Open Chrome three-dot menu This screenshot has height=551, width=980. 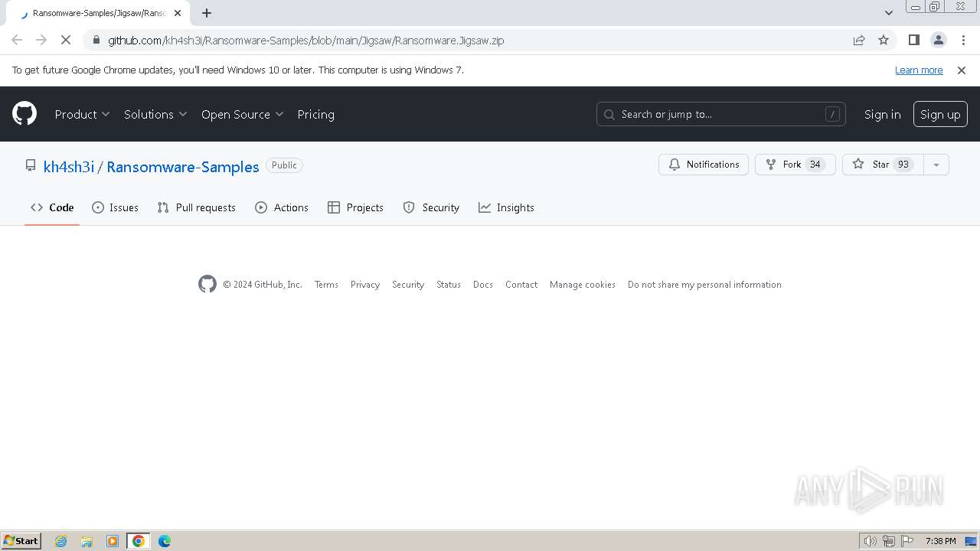pos(962,40)
